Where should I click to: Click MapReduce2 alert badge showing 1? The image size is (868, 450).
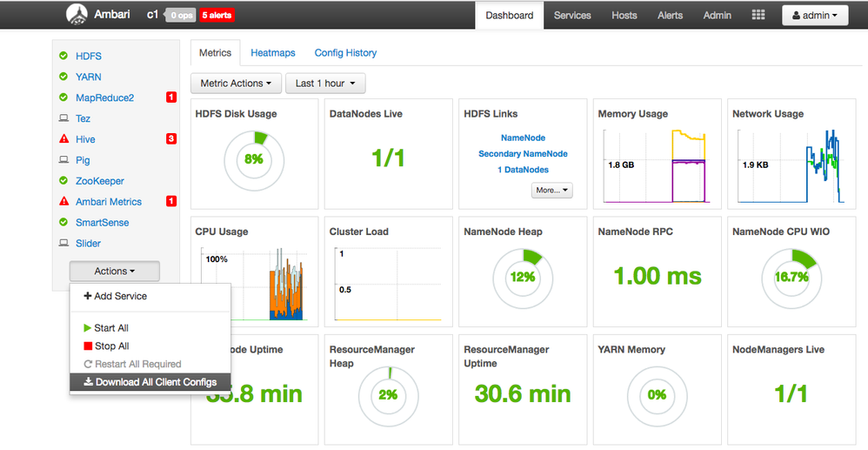click(171, 97)
